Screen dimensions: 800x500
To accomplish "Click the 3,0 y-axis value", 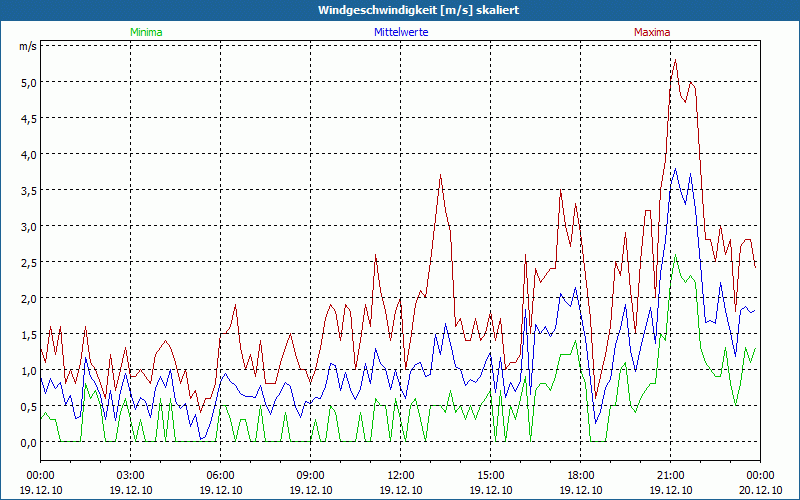I will [29, 226].
